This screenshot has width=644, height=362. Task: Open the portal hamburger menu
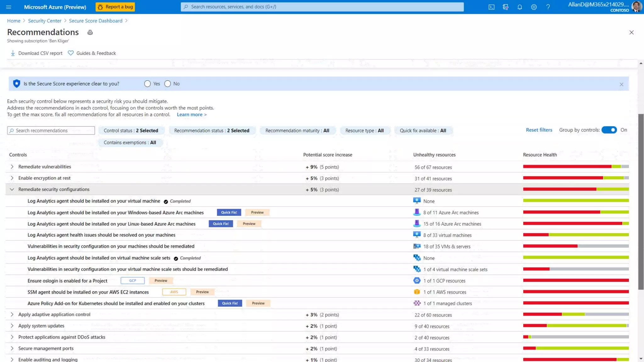tap(8, 7)
